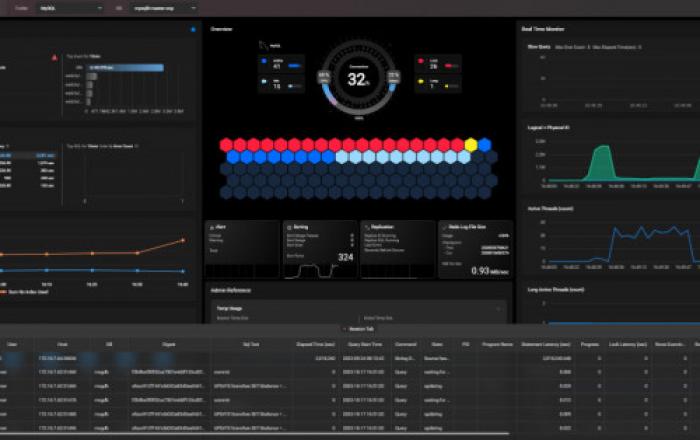
Task: Click the long blue top bar in bar chart
Action: 125,68
